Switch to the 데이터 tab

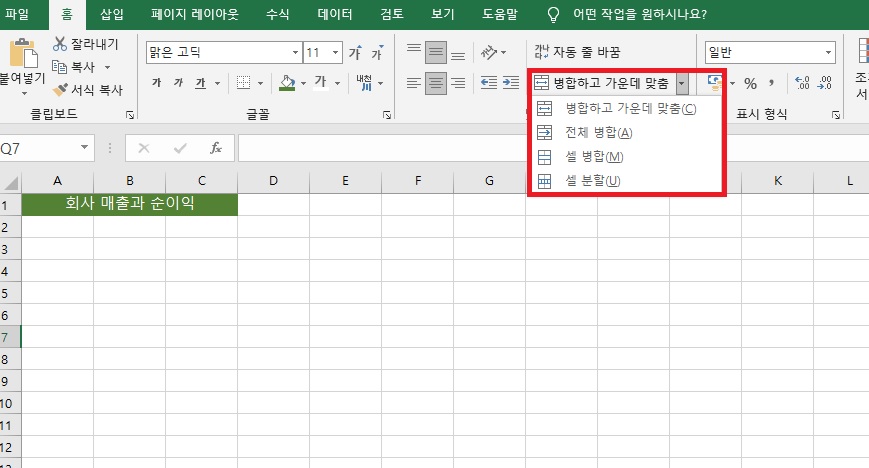tap(335, 14)
